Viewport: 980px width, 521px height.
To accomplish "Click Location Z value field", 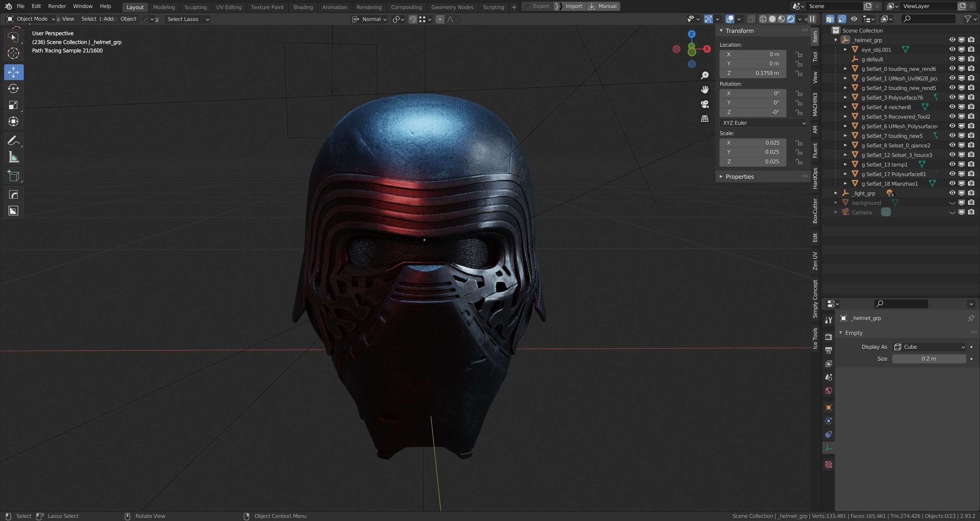I will pos(753,73).
